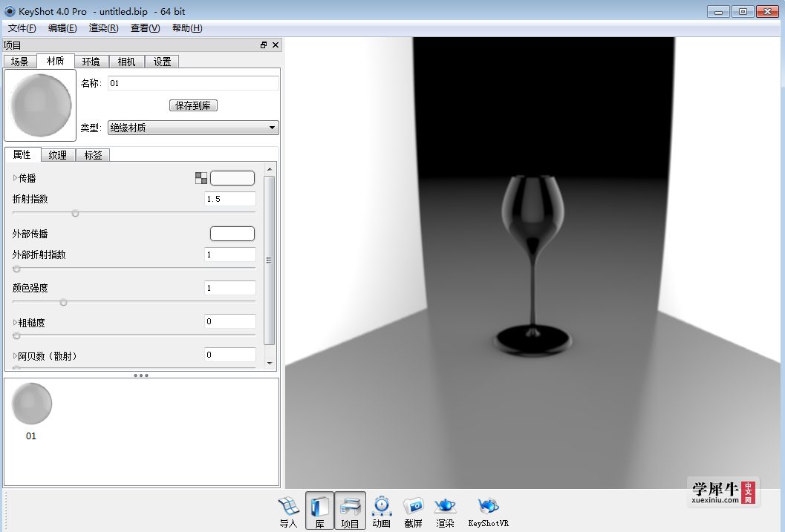
Task: Click the 保存到库 button
Action: pos(193,105)
